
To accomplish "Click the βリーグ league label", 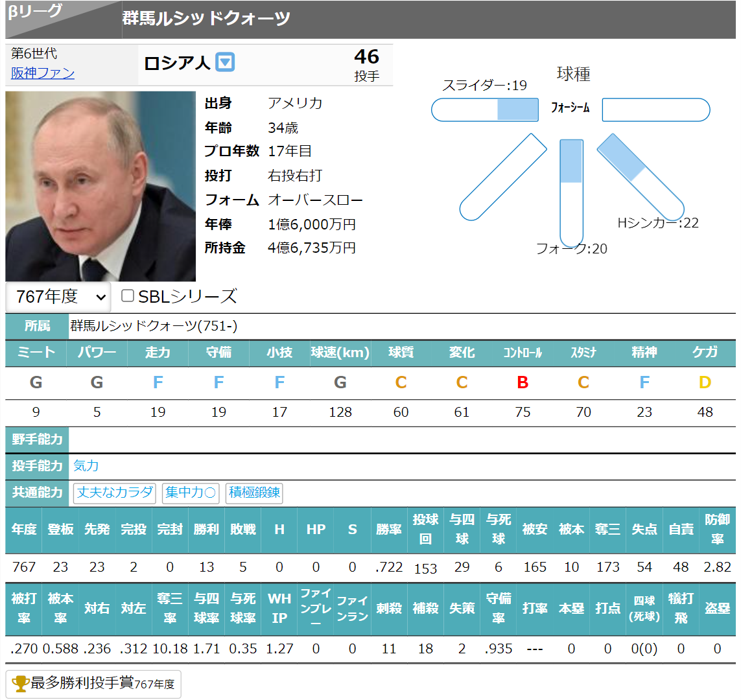I will click(36, 12).
